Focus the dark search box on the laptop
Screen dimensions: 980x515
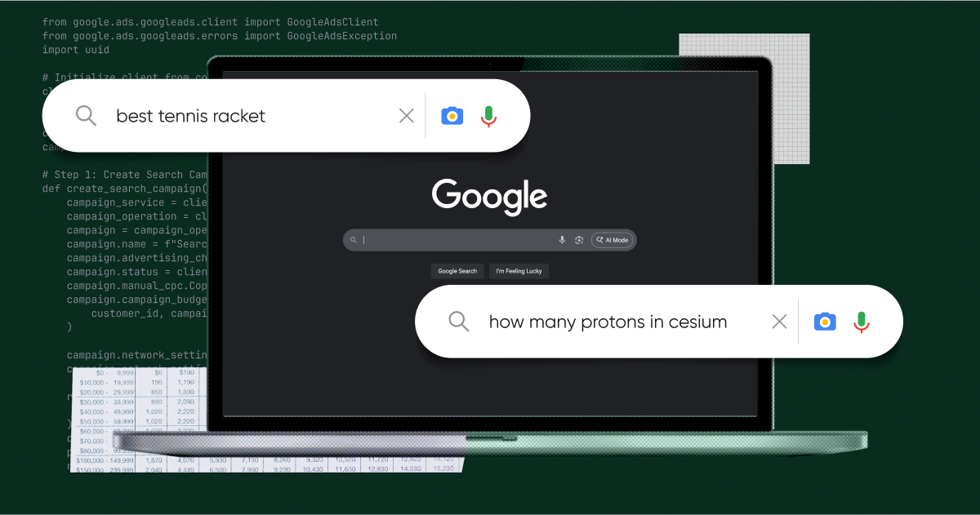pos(489,240)
